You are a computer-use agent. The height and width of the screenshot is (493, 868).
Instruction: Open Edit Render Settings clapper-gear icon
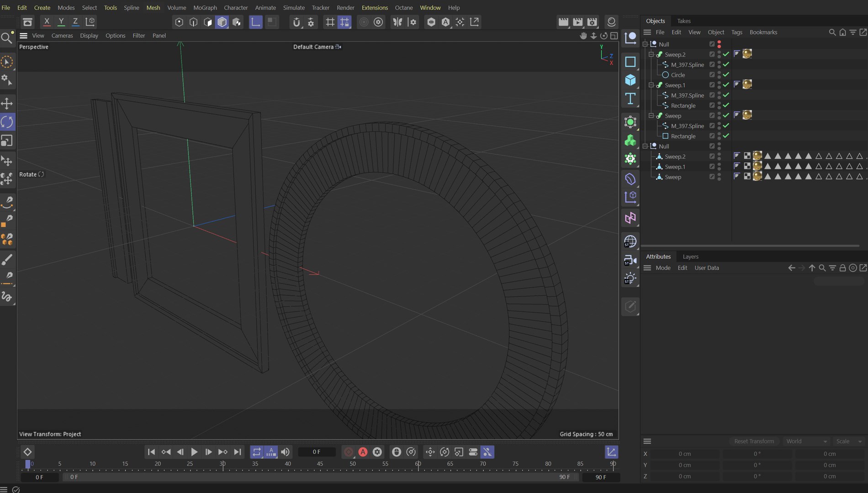click(593, 22)
